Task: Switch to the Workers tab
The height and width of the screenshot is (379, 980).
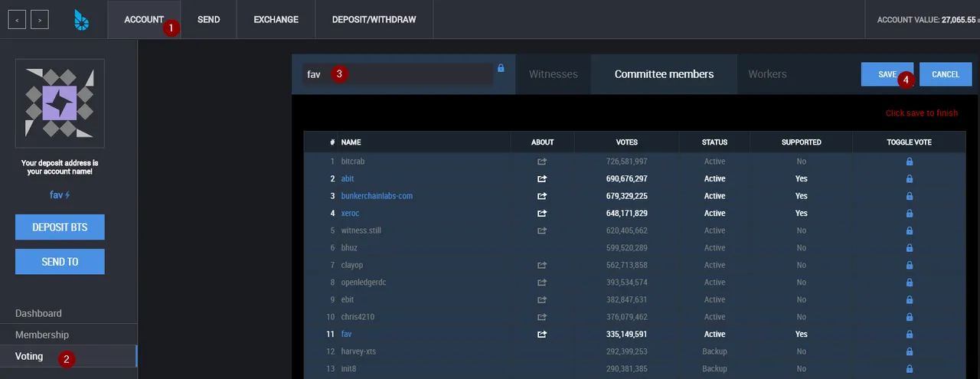Action: coord(767,74)
